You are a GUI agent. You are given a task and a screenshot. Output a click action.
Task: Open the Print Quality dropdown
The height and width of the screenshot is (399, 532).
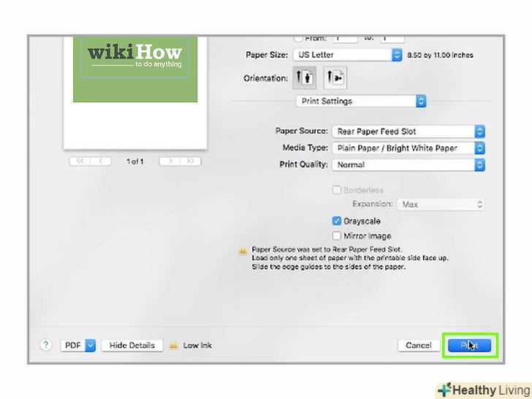(x=408, y=164)
